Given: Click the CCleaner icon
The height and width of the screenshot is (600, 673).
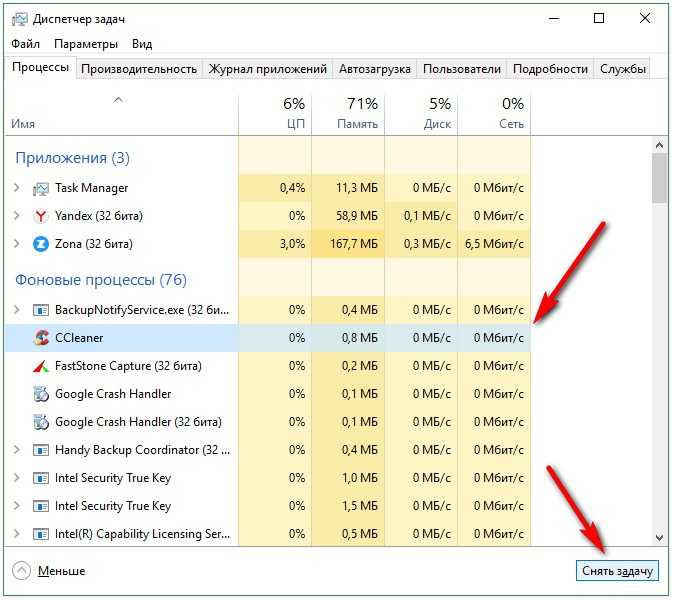Looking at the screenshot, I should pos(41,338).
